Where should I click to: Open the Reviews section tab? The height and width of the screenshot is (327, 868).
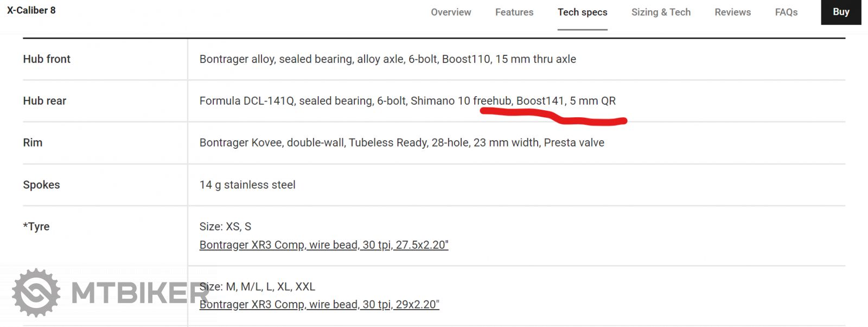click(732, 12)
